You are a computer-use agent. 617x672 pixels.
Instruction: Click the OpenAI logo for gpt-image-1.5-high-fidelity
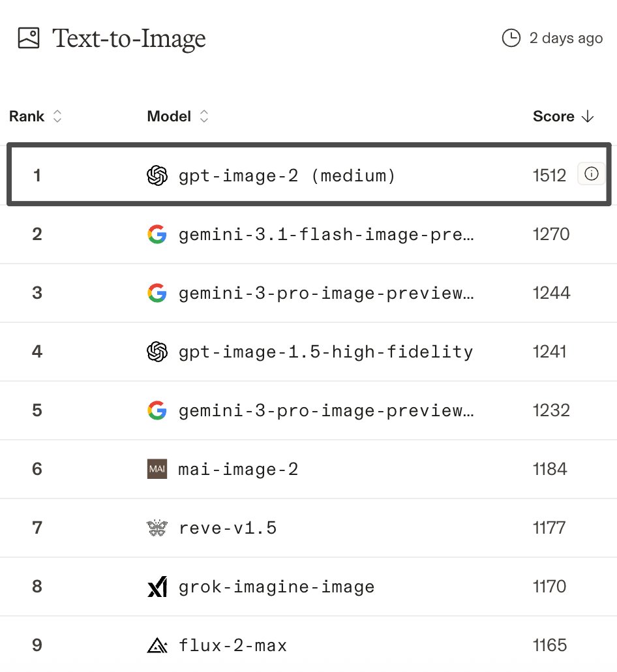point(157,352)
